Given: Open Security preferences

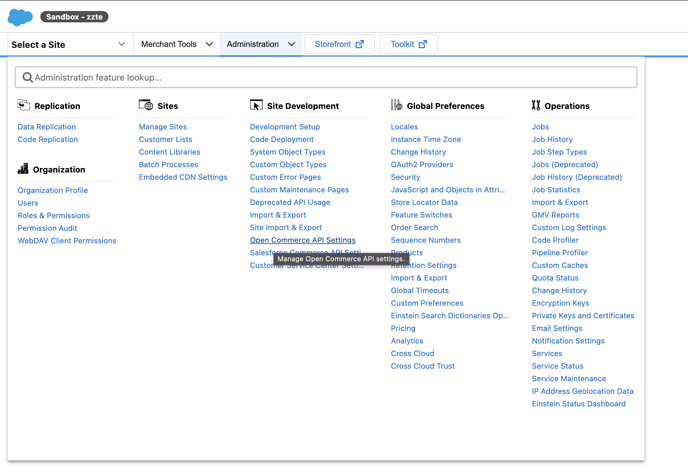Looking at the screenshot, I should [x=405, y=177].
